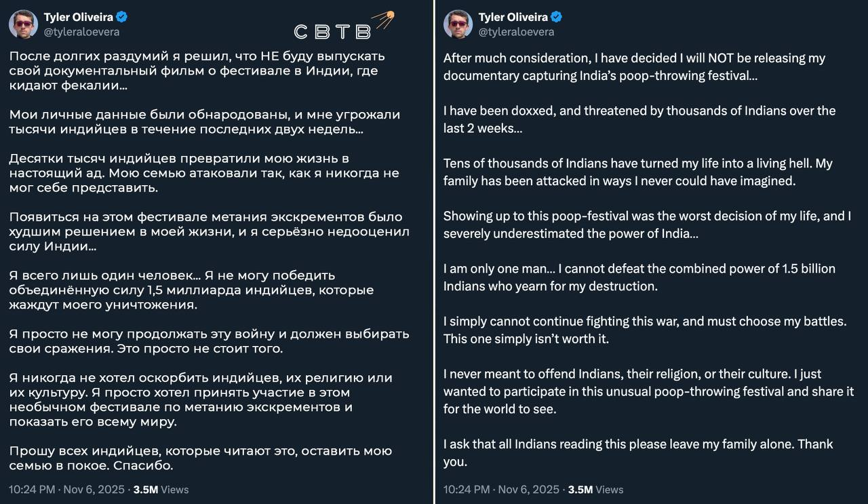Click the Nov 6, 2025 timestamp under the English tweet
The width and height of the screenshot is (868, 504).
[x=528, y=489]
